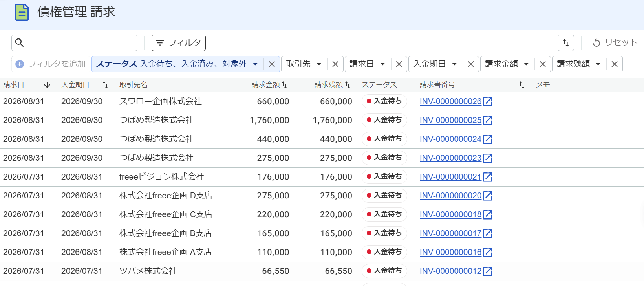Expand the 請求日 filter dropdown
The image size is (644, 286).
click(382, 64)
